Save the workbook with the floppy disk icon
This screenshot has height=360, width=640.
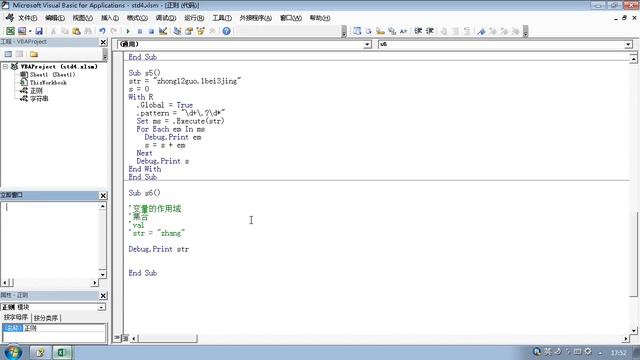coord(39,31)
